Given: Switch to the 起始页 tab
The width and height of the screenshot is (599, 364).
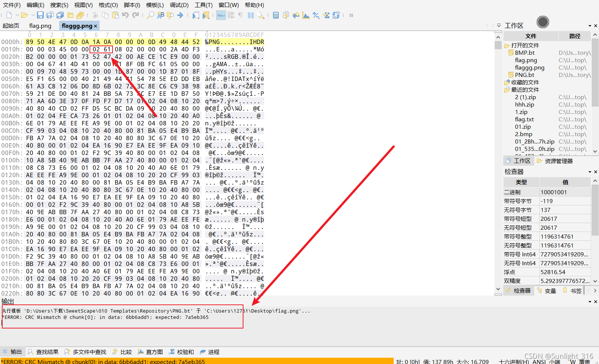Looking at the screenshot, I should coord(11,26).
